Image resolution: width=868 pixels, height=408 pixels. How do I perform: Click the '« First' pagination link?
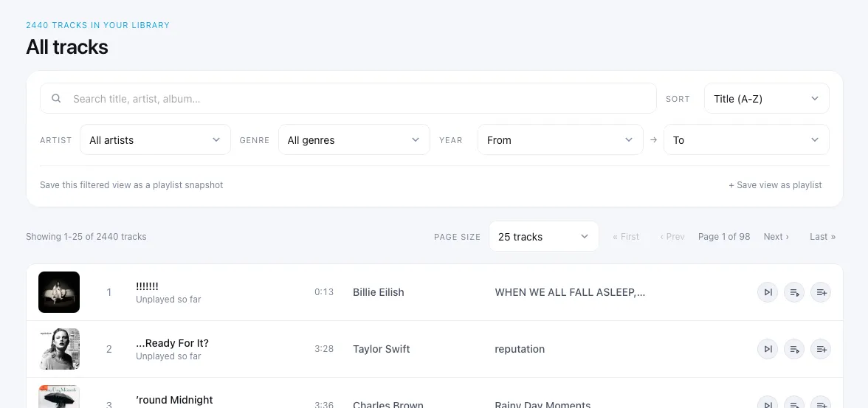point(626,236)
